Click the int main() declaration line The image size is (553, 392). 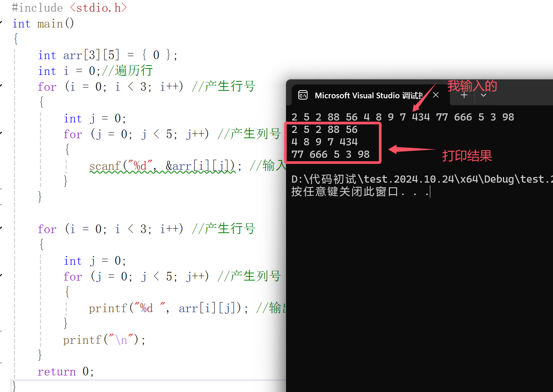[x=43, y=24]
